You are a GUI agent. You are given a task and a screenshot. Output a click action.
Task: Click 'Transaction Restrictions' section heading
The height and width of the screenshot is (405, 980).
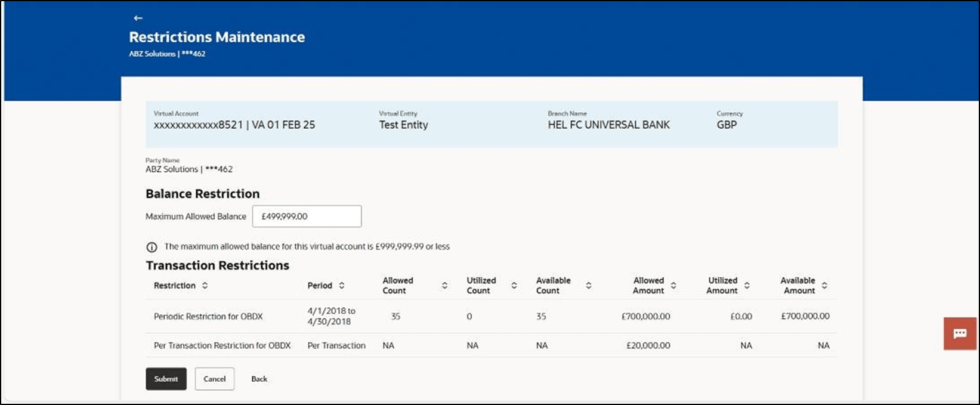point(218,265)
